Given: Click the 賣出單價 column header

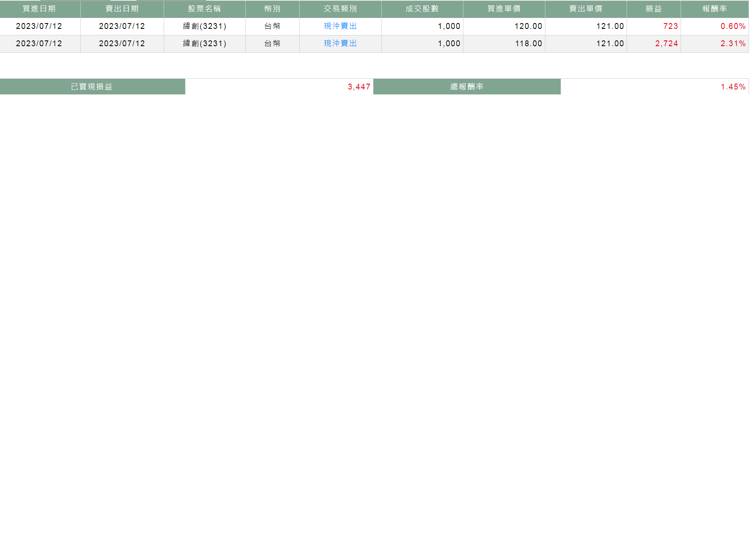Looking at the screenshot, I should (x=586, y=9).
